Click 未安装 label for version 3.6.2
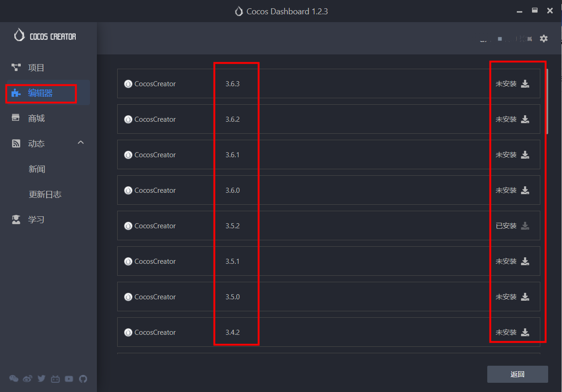 [x=506, y=119]
